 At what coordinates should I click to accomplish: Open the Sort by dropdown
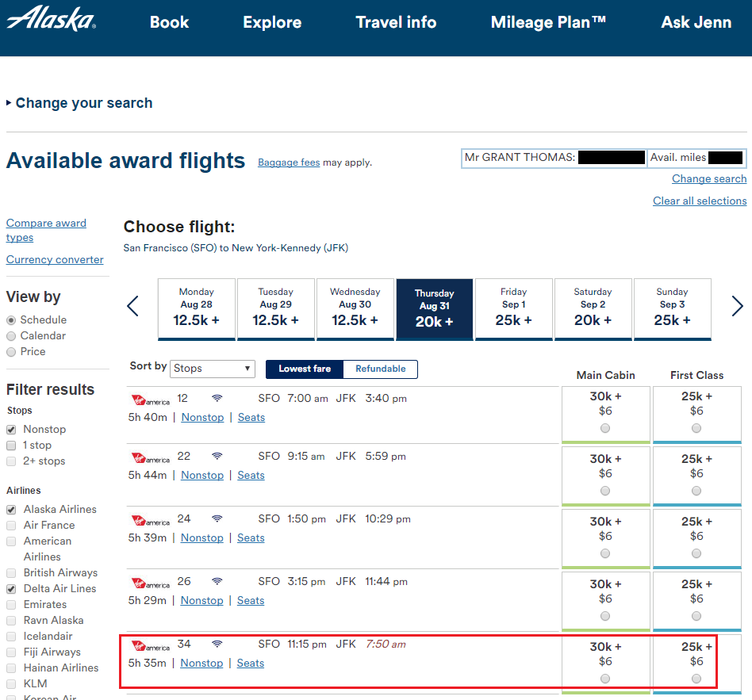(213, 369)
